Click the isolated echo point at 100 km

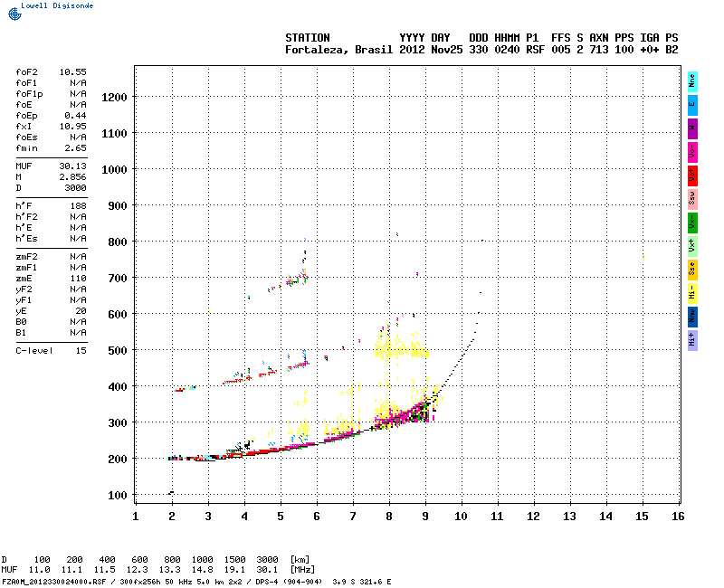coord(171,492)
